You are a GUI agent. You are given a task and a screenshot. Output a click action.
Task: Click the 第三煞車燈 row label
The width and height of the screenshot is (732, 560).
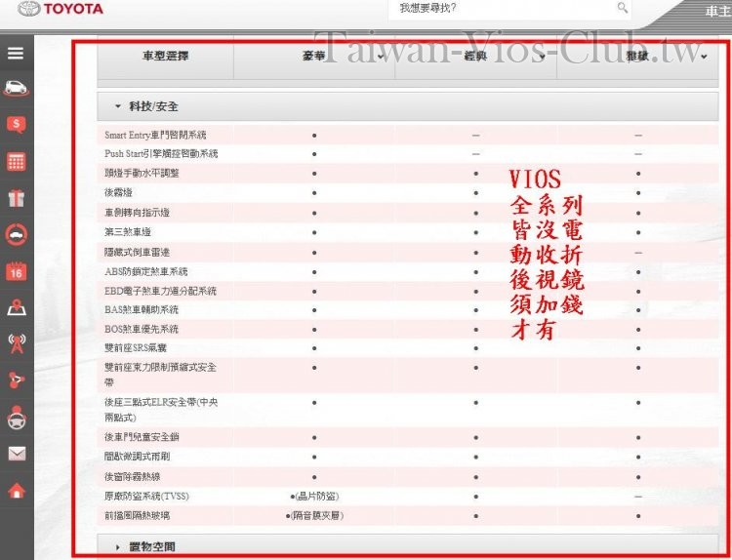click(128, 232)
